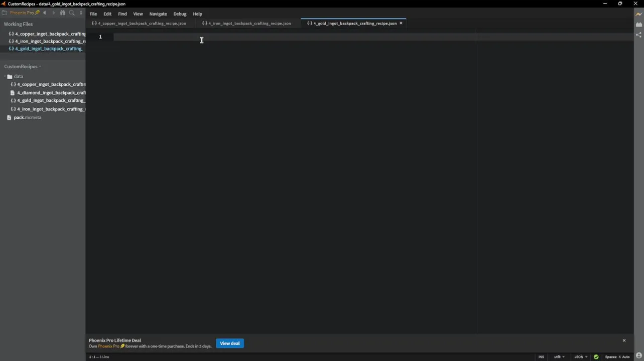Image resolution: width=644 pixels, height=361 pixels.
Task: Click the share icon in right toolbar
Action: click(x=638, y=35)
